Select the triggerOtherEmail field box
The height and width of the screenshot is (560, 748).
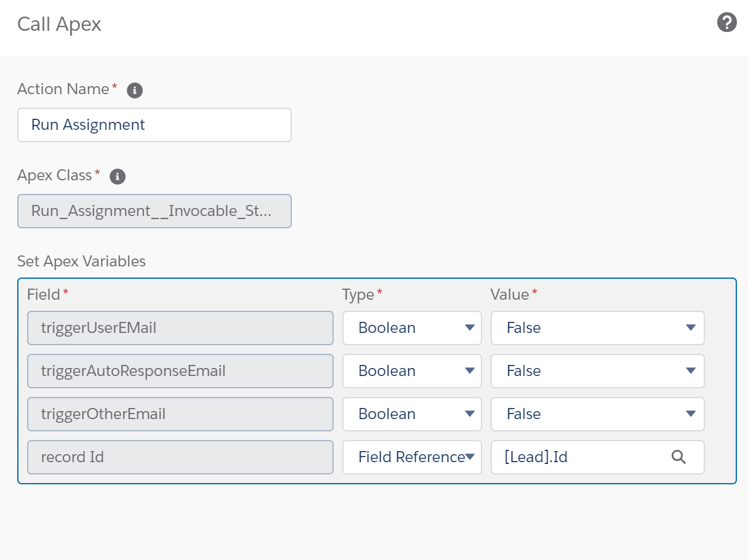[180, 414]
